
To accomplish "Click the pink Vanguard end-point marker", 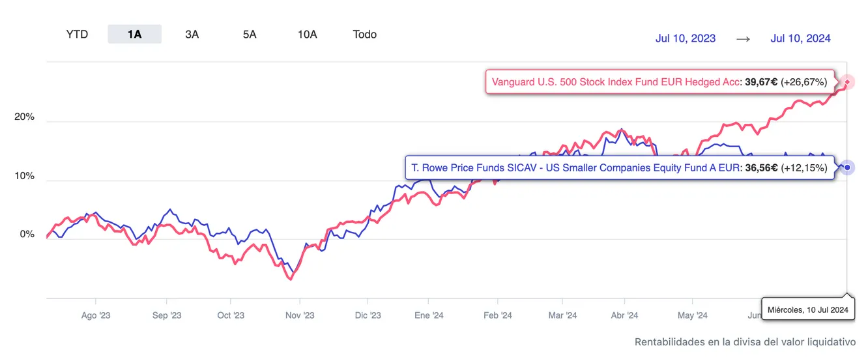I will point(847,82).
